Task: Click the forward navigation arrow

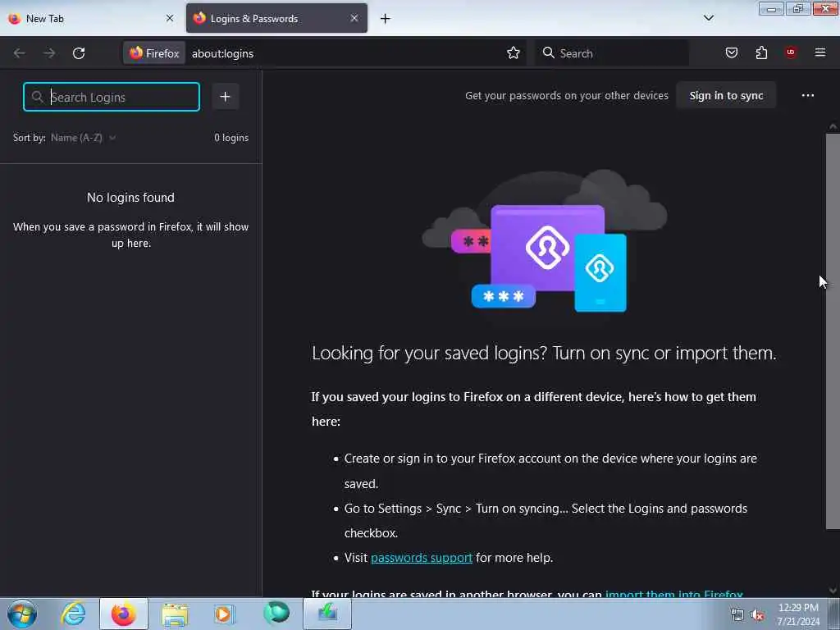Action: (x=49, y=53)
